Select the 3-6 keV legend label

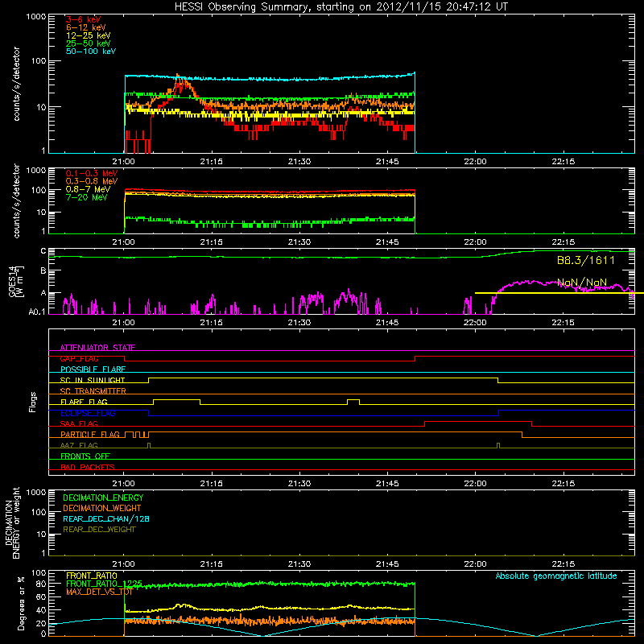(84, 19)
